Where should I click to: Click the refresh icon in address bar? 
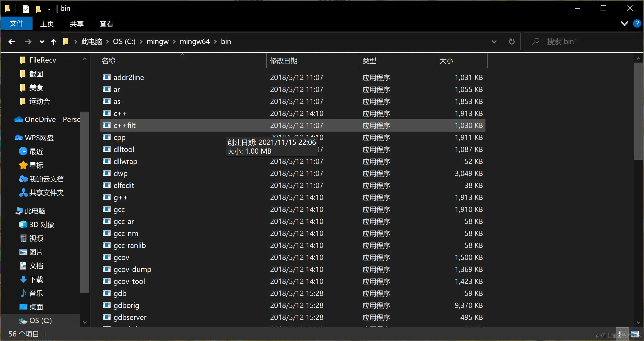512,42
